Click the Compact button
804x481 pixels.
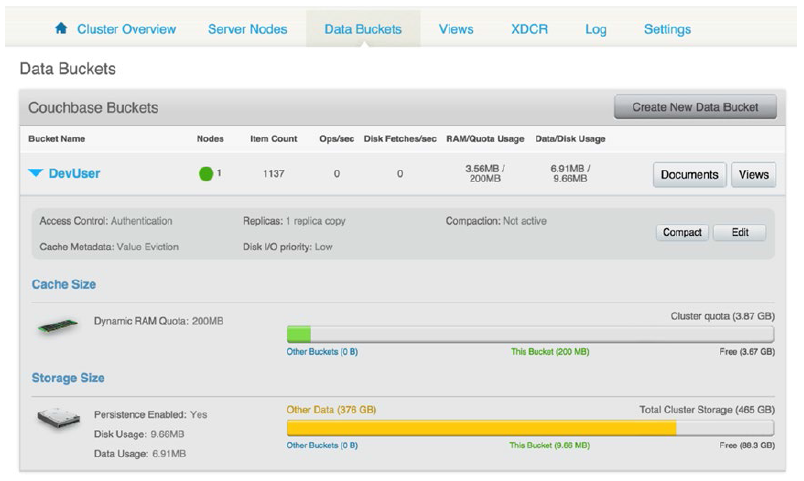pyautogui.click(x=682, y=232)
